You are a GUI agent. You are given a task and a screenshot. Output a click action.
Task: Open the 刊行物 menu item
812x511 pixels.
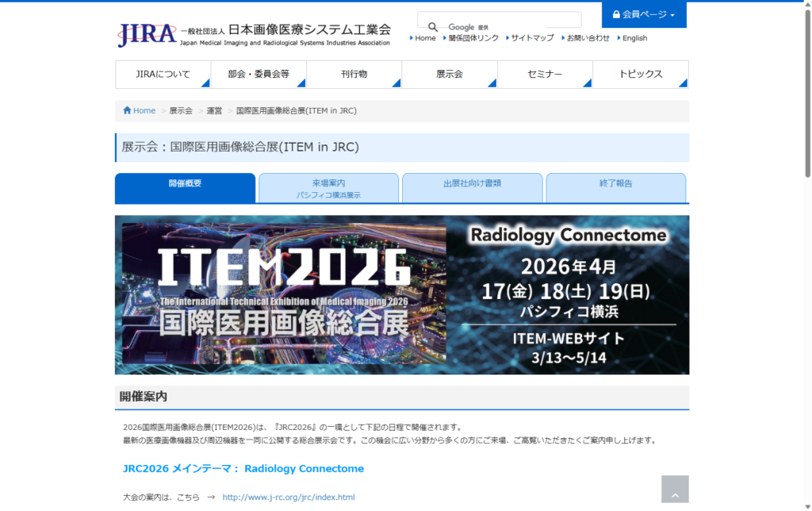pos(354,74)
